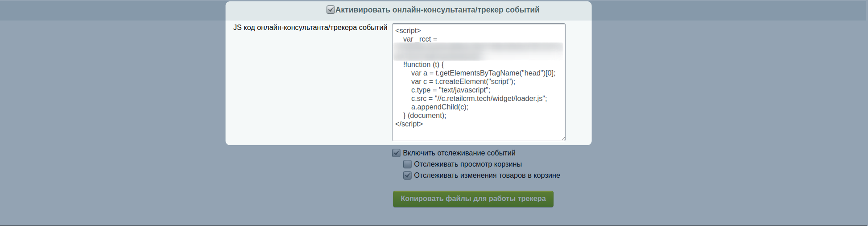Click the line c.type = "text/javascript";

(451, 90)
